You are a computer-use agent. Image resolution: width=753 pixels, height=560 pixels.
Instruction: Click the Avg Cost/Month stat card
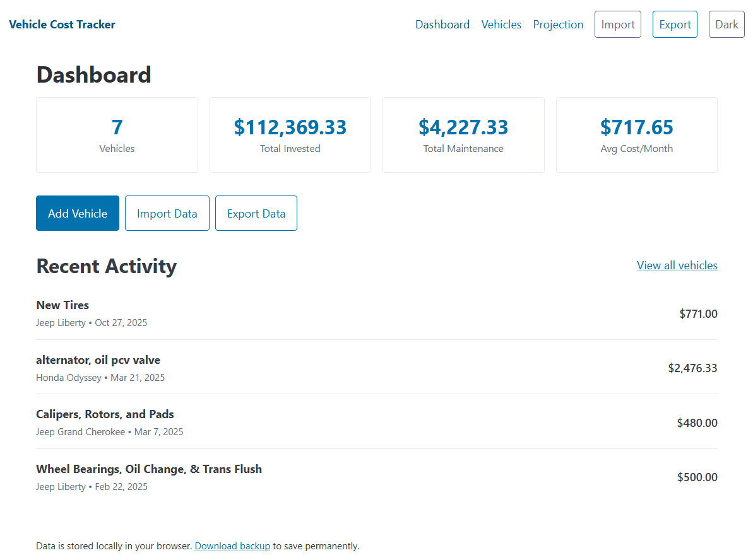(x=636, y=134)
